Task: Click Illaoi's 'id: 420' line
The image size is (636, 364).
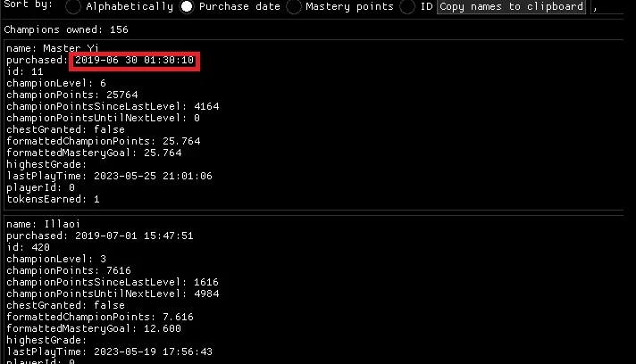Action: (x=28, y=247)
